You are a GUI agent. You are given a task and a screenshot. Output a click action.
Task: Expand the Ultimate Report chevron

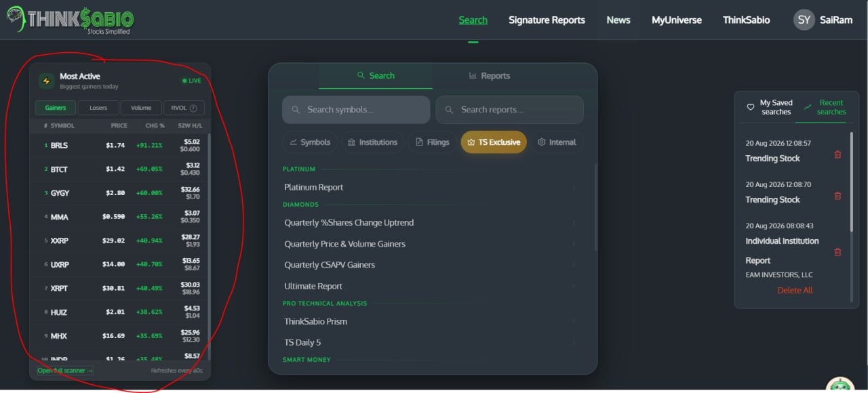tap(574, 287)
